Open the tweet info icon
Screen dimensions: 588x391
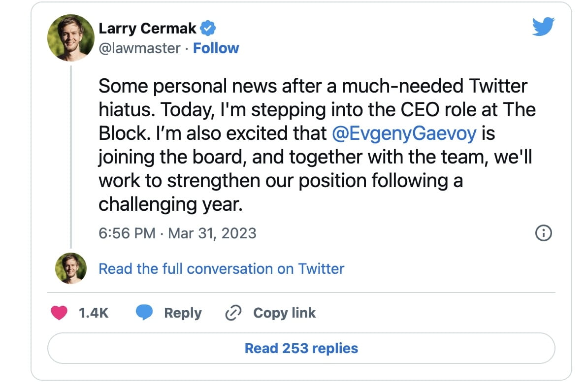pos(543,233)
